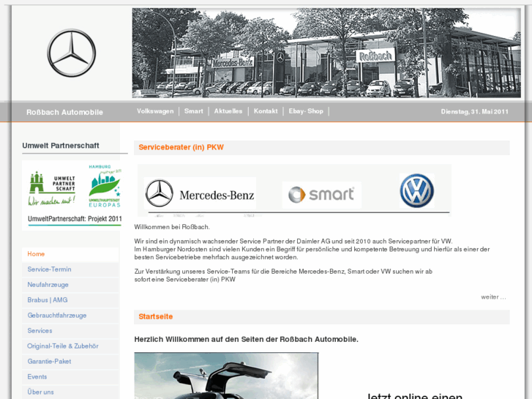Select Home in the sidebar
The height and width of the screenshot is (399, 532).
[x=70, y=254]
